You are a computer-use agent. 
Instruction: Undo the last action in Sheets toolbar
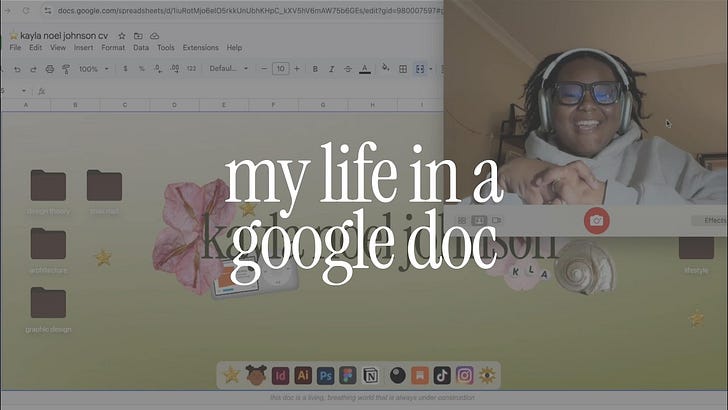(17, 69)
